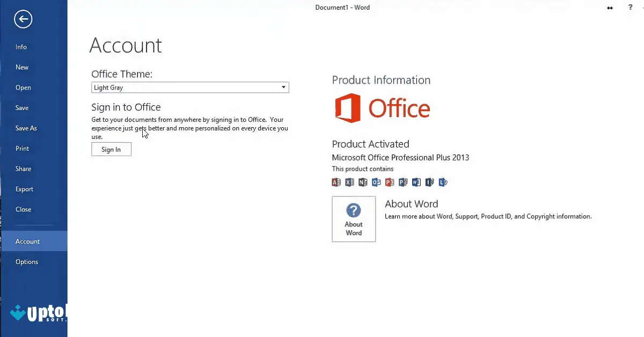Click the Lync icon at the row's end
This screenshot has height=337, width=644.
pos(443,182)
